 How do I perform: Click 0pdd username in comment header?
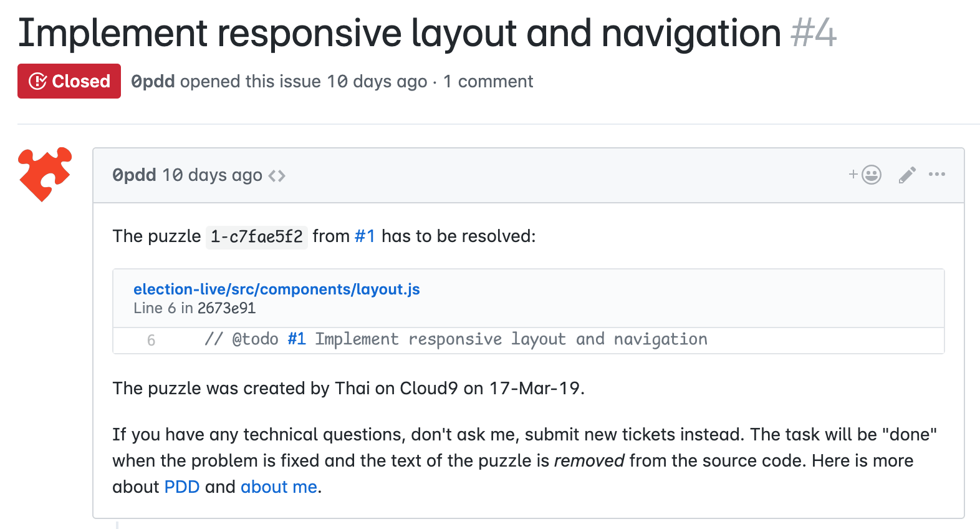click(134, 175)
